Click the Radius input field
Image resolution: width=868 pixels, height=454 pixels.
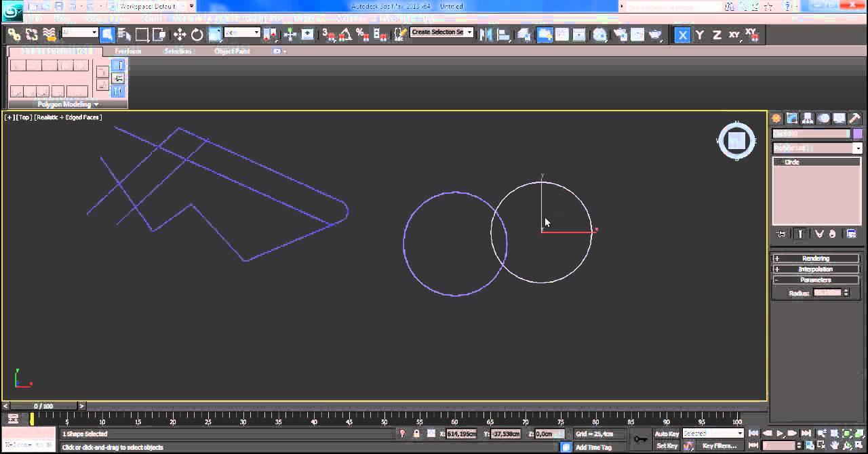(827, 293)
